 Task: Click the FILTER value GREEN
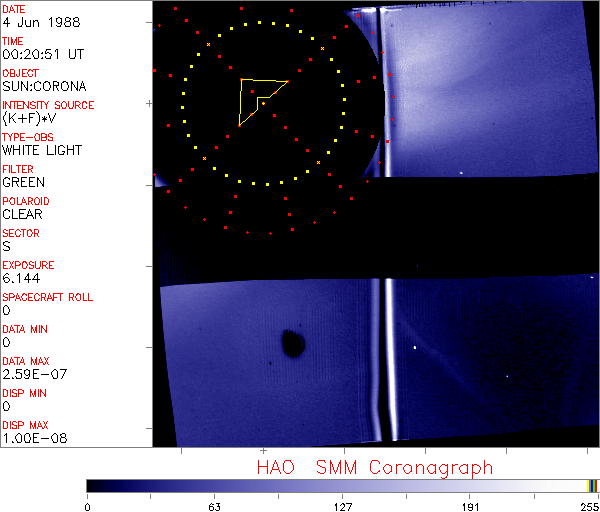click(x=23, y=182)
